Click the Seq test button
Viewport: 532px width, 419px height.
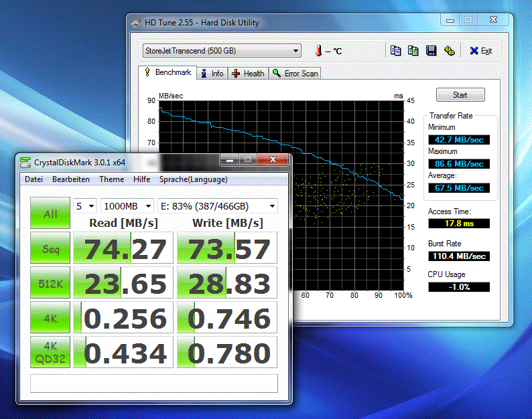[50, 248]
